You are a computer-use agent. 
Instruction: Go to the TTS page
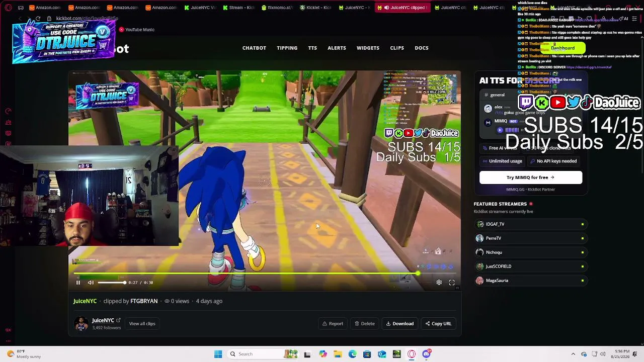click(312, 48)
